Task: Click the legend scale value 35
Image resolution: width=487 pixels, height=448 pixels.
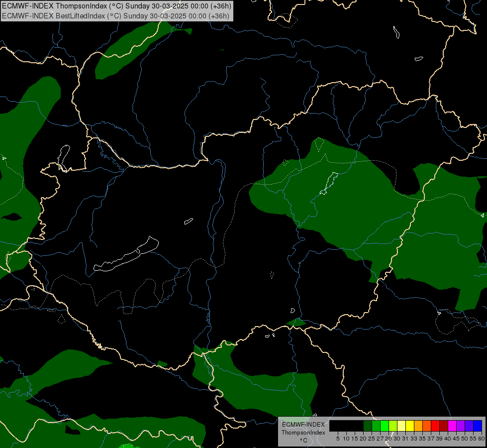Action: point(422,439)
